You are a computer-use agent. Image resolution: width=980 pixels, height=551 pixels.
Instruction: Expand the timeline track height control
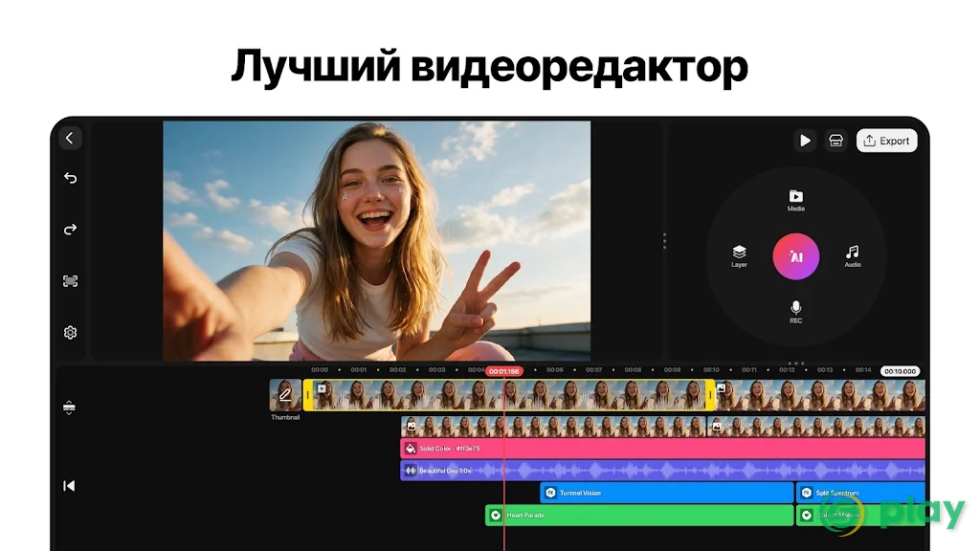(69, 408)
